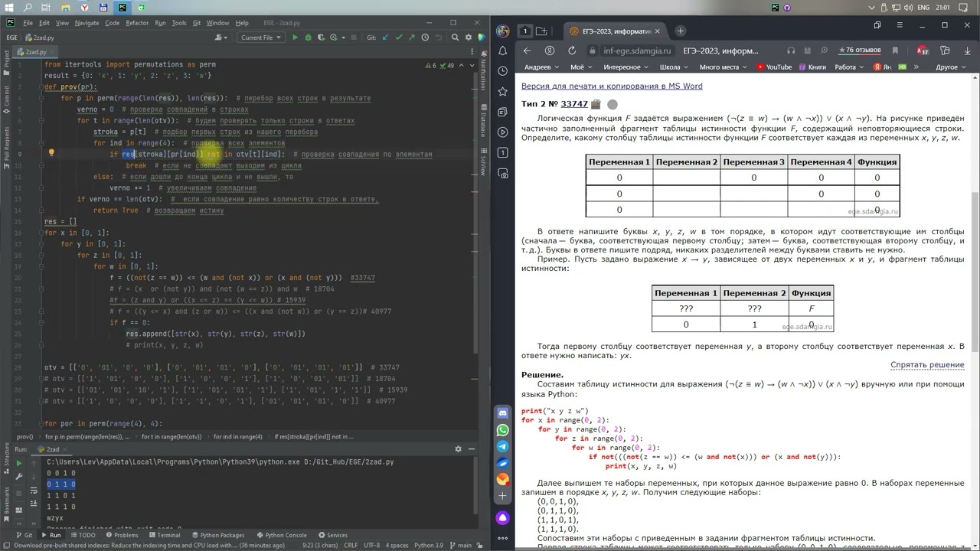Viewport: 980px width, 551px height.
Task: Open the Navigate menu
Action: coord(87,23)
